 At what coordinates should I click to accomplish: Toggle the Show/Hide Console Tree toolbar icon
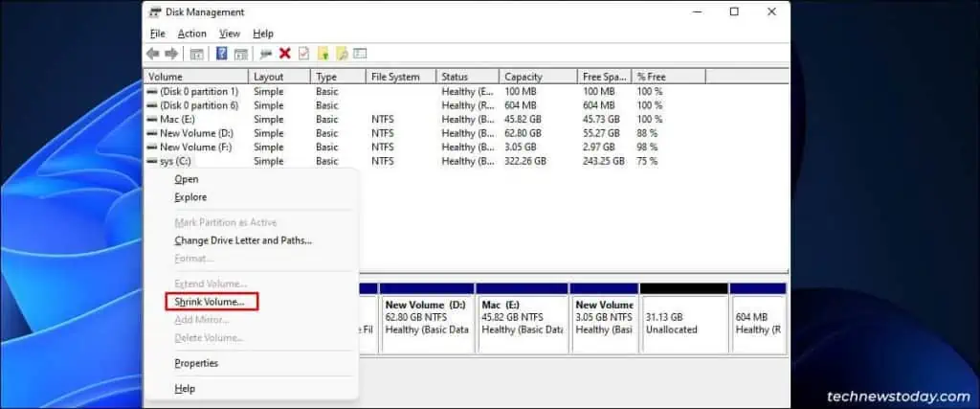tap(196, 54)
